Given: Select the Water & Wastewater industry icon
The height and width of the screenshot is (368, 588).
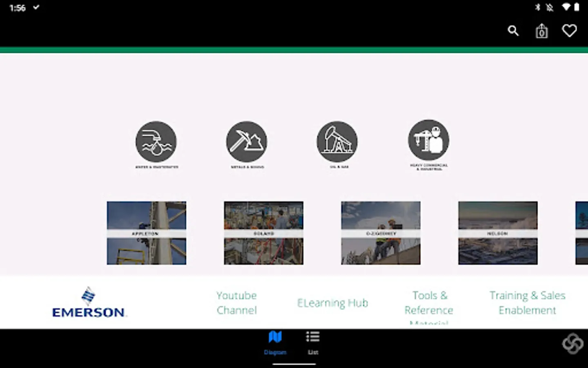Looking at the screenshot, I should coord(156,141).
